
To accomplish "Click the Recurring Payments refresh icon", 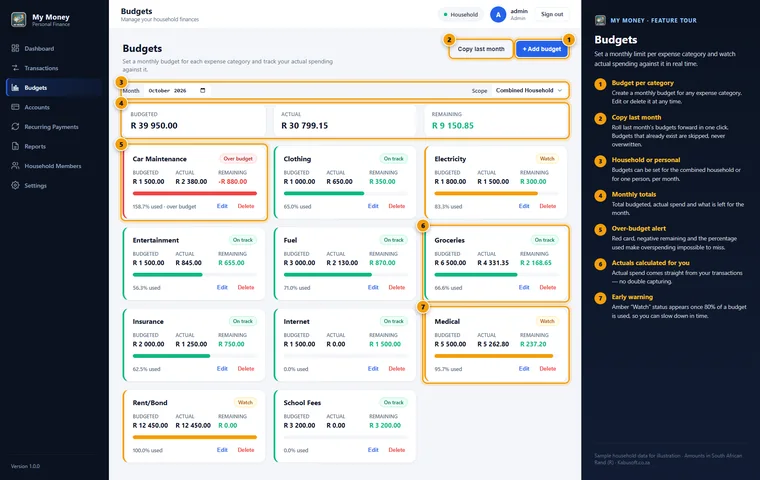I will tap(15, 127).
